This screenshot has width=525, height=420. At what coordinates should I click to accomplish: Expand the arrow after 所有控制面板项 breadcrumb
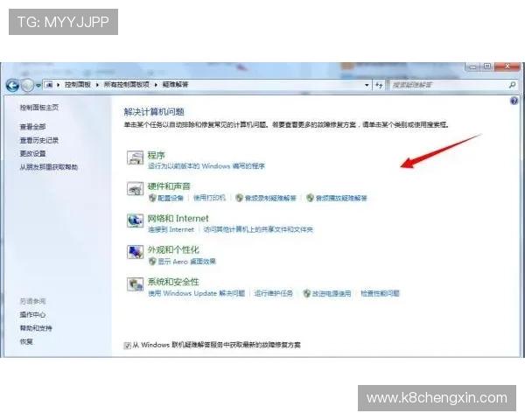[156, 85]
